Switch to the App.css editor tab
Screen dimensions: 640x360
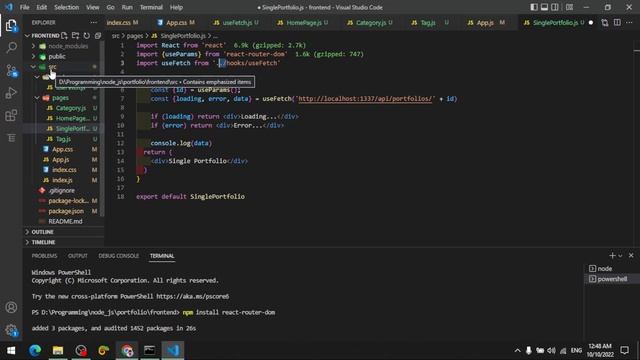(x=176, y=23)
